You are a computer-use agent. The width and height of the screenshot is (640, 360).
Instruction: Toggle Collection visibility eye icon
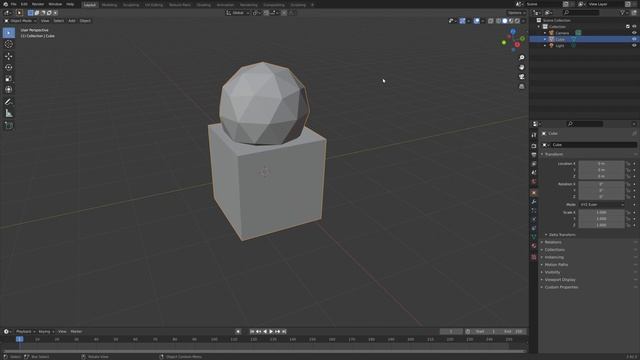point(634,27)
